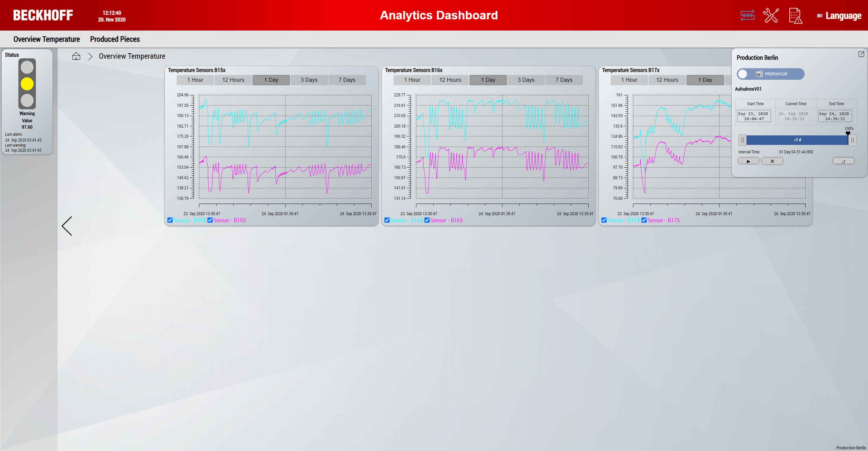Uncheck Sensor - B174 checkbox
The image size is (868, 451).
click(604, 220)
